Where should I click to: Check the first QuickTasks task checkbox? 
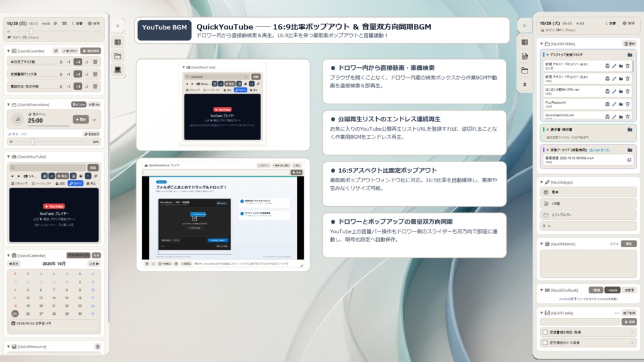click(x=545, y=332)
